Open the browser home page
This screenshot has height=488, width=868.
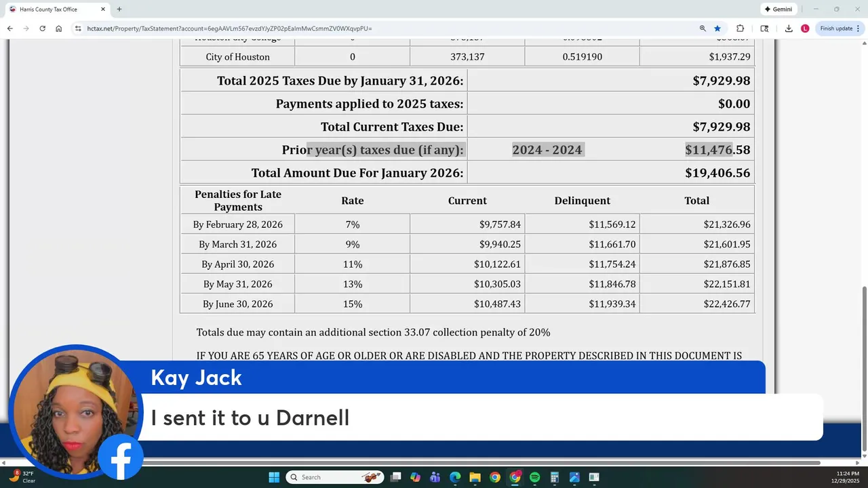click(x=59, y=28)
